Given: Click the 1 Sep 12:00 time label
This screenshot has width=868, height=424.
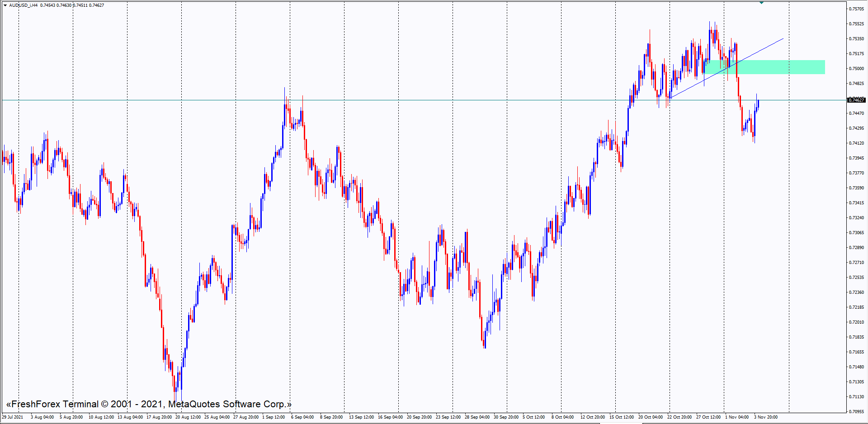Looking at the screenshot, I should 274,417.
